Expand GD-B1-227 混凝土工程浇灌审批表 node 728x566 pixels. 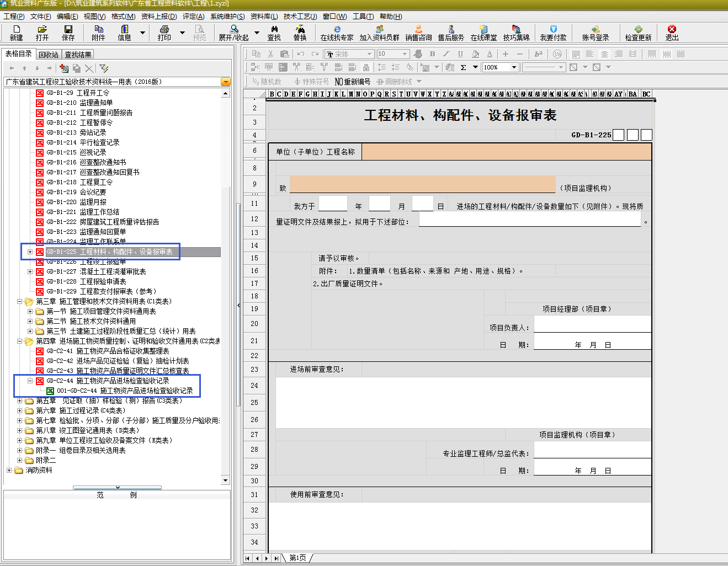click(30, 271)
